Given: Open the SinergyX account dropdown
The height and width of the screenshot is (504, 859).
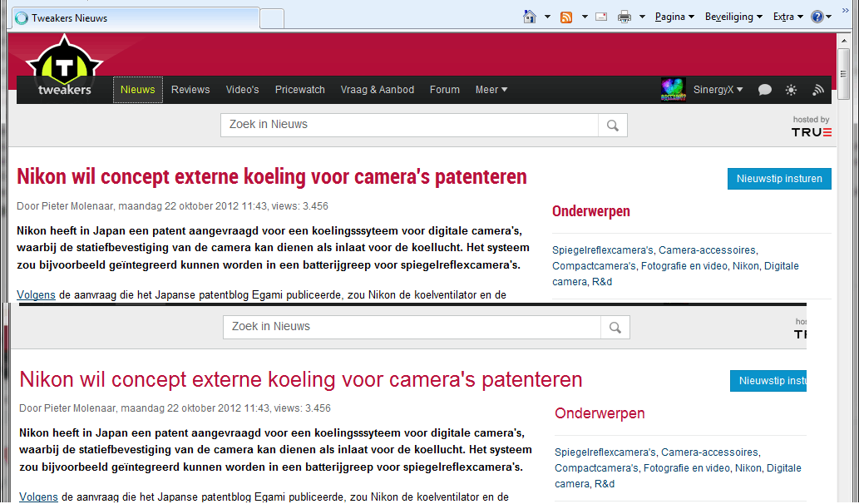Looking at the screenshot, I should [x=715, y=89].
